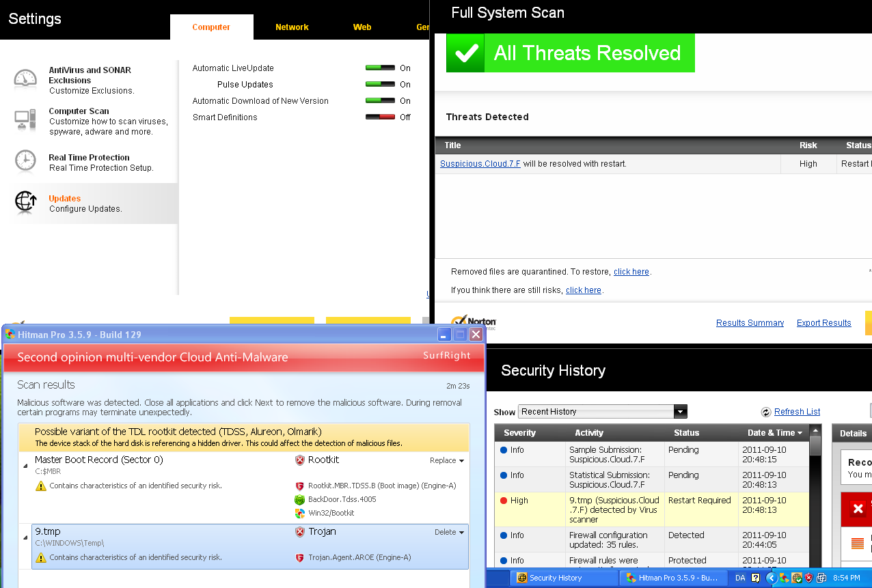Open the Results Summary link
Image resolution: width=872 pixels, height=588 pixels.
coord(750,323)
